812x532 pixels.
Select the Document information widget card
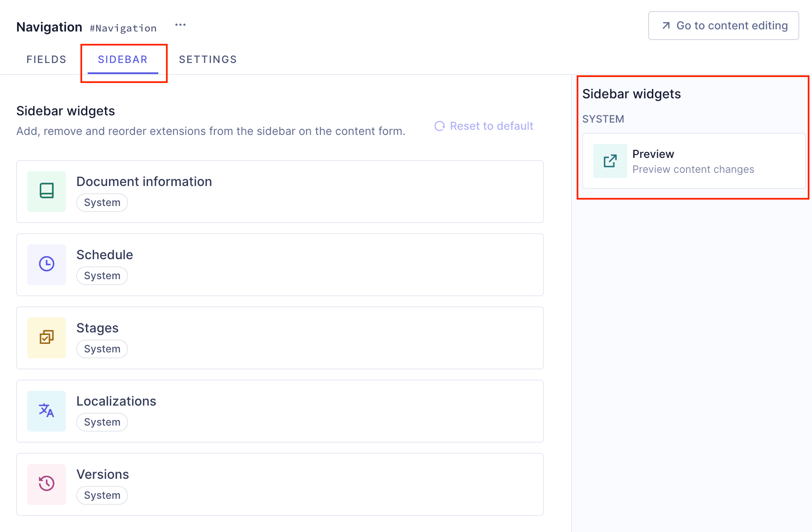tap(280, 192)
